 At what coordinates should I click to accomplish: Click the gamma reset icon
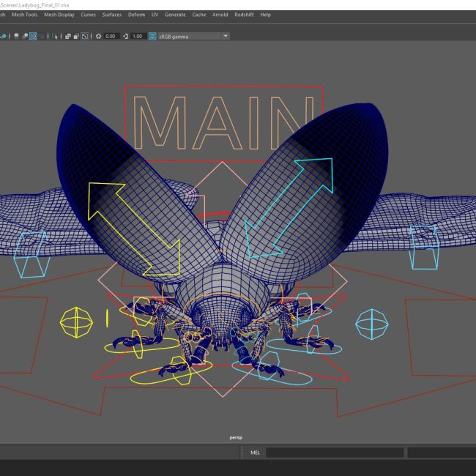[126, 37]
